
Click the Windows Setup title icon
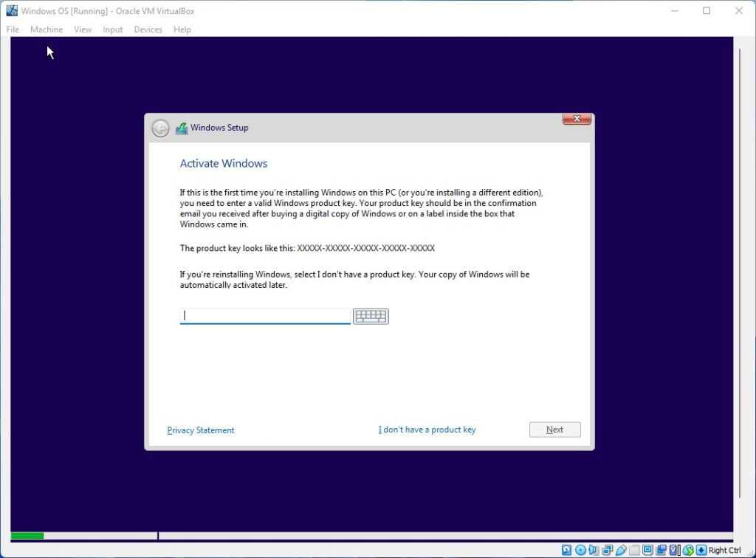pyautogui.click(x=182, y=128)
